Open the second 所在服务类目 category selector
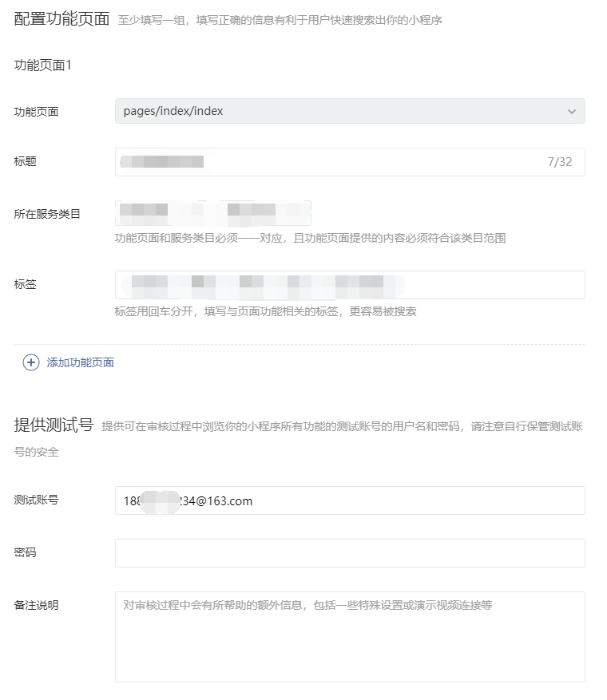The width and height of the screenshot is (607, 700). [x=264, y=212]
